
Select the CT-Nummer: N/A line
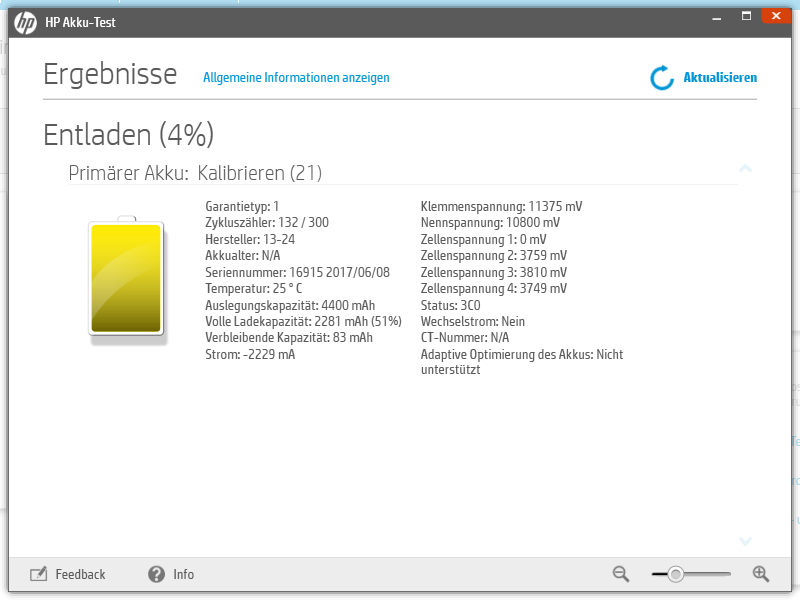465,337
